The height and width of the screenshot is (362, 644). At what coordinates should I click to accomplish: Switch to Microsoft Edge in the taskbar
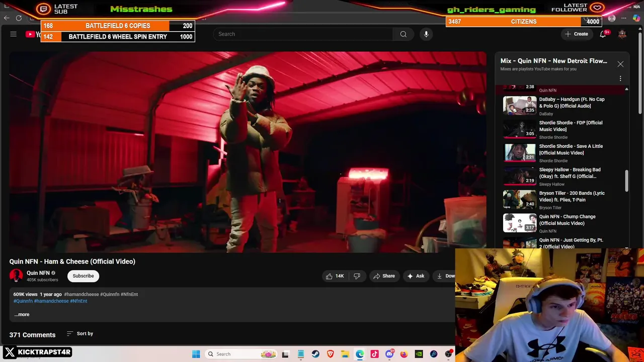(360, 354)
